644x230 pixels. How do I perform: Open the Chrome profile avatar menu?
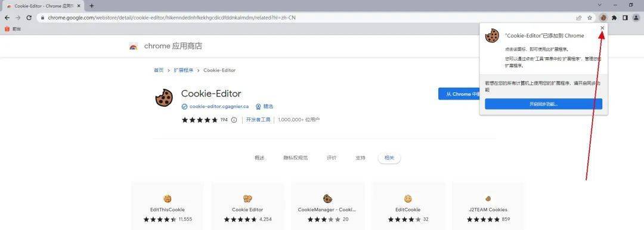point(636,18)
